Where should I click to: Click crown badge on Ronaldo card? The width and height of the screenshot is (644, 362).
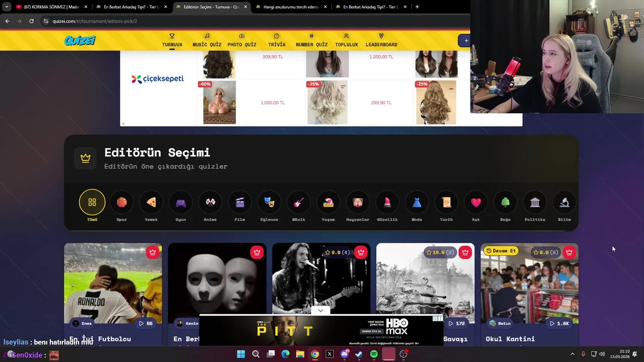click(152, 252)
